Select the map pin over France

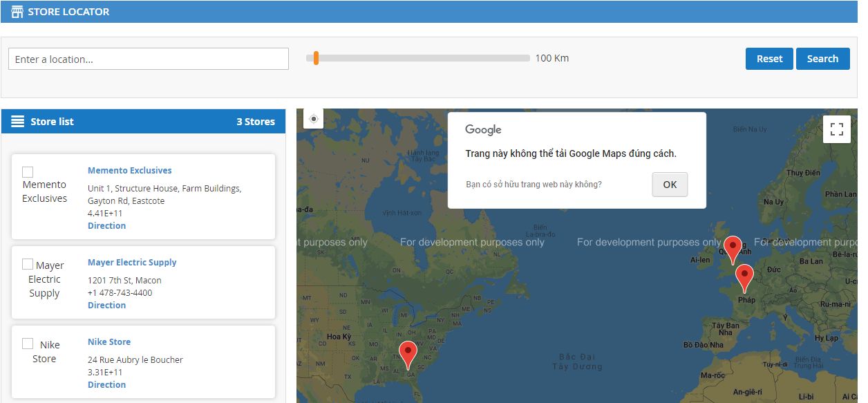pos(744,278)
